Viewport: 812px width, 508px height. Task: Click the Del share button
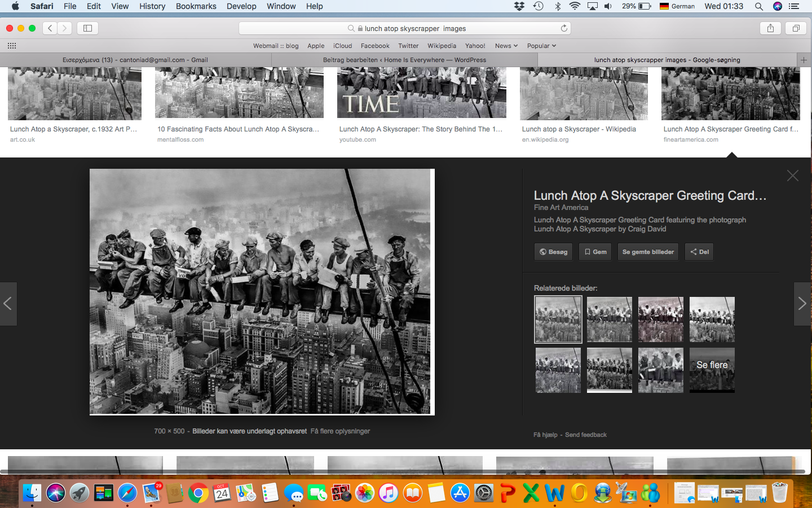(x=699, y=252)
